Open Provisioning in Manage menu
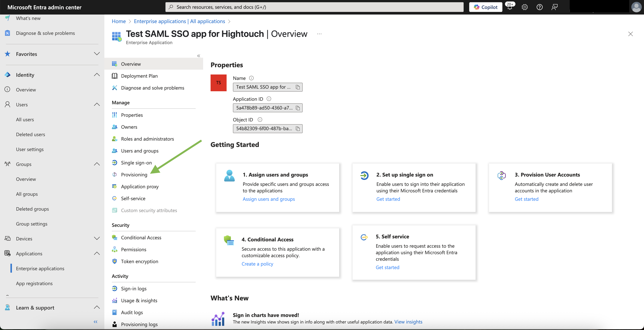This screenshot has width=644, height=330. point(134,175)
